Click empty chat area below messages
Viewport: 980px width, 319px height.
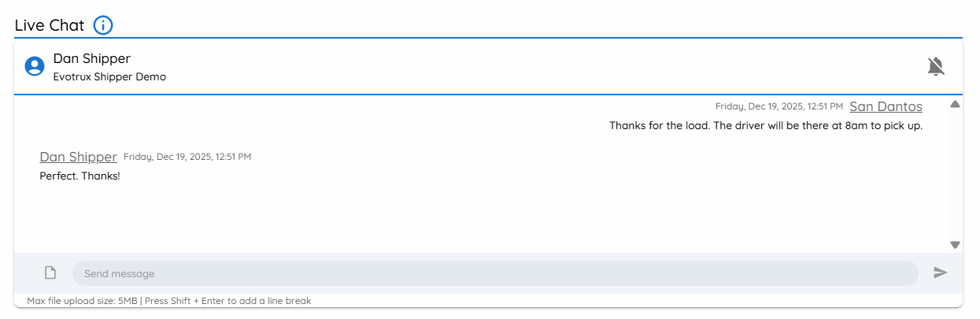(x=480, y=217)
